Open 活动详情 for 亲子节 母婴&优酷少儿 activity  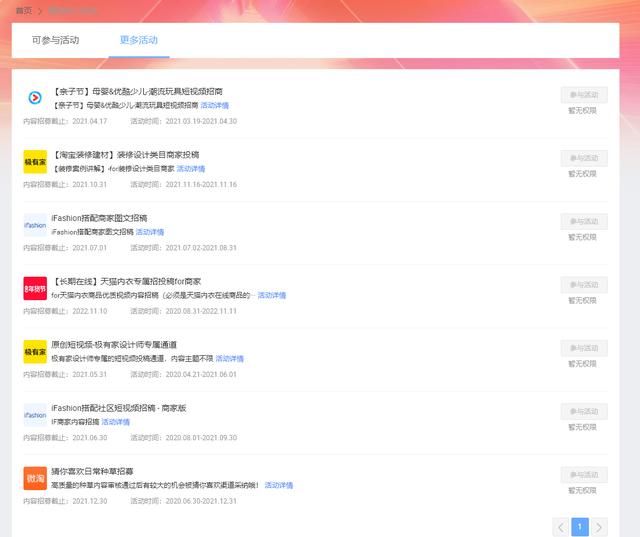(215, 105)
